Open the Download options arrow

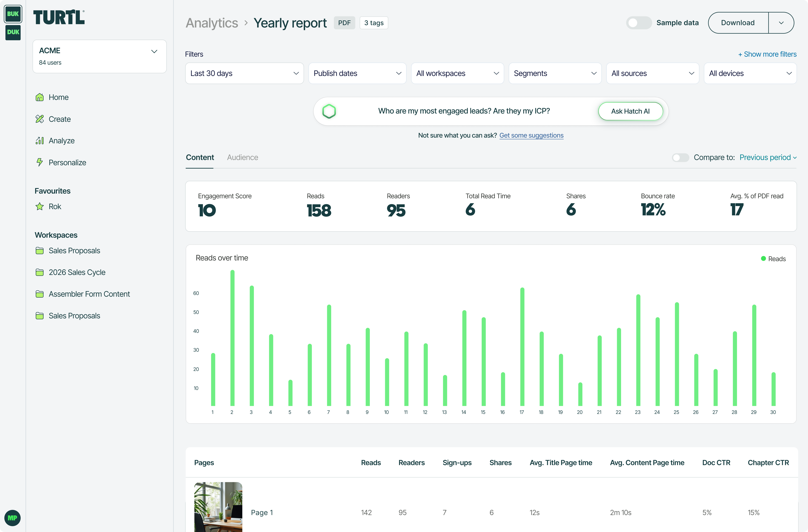(781, 23)
